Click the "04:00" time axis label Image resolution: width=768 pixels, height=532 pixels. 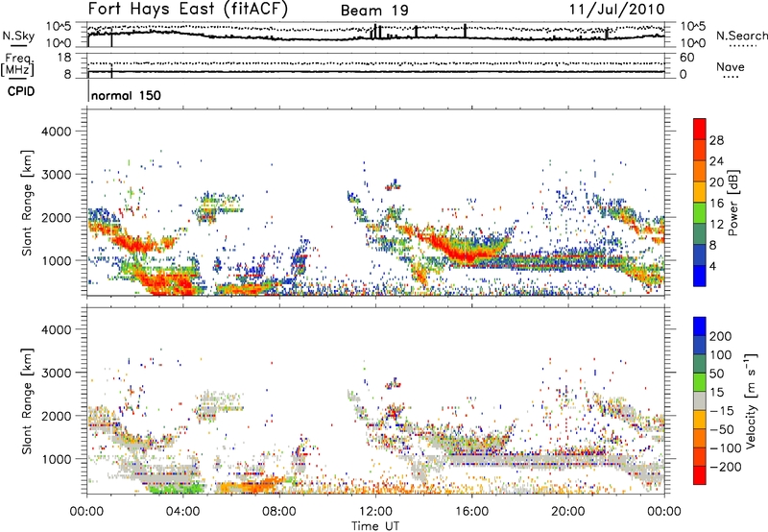(x=183, y=512)
